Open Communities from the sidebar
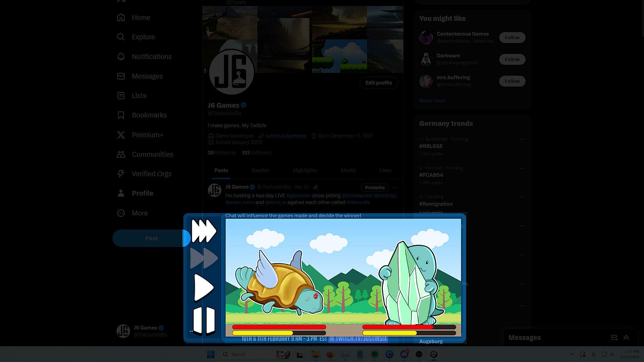 [121, 154]
